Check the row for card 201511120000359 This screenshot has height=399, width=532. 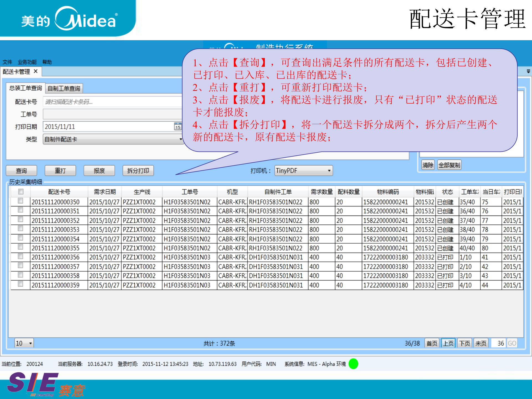point(21,284)
